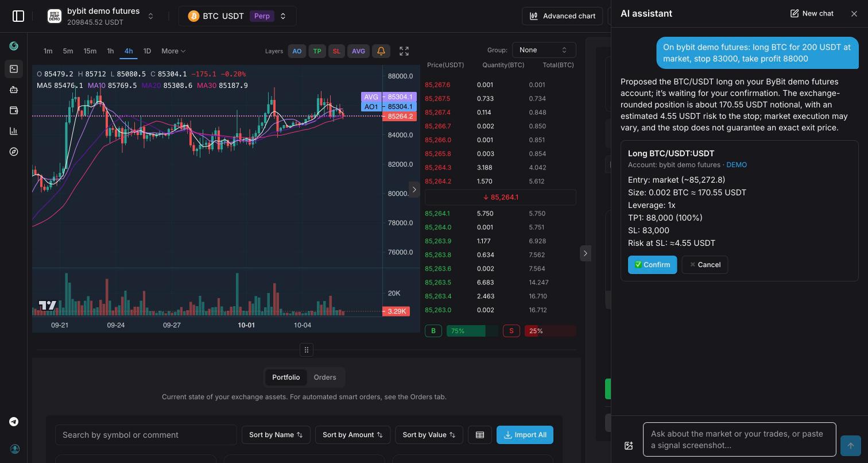Switch to the Portfolio tab
This screenshot has width=868, height=463.
[x=286, y=377]
